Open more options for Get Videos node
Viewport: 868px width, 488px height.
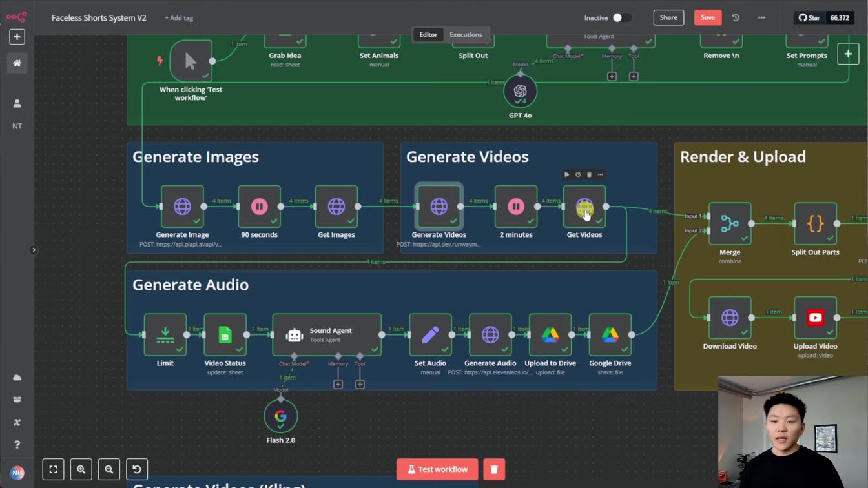[x=600, y=174]
